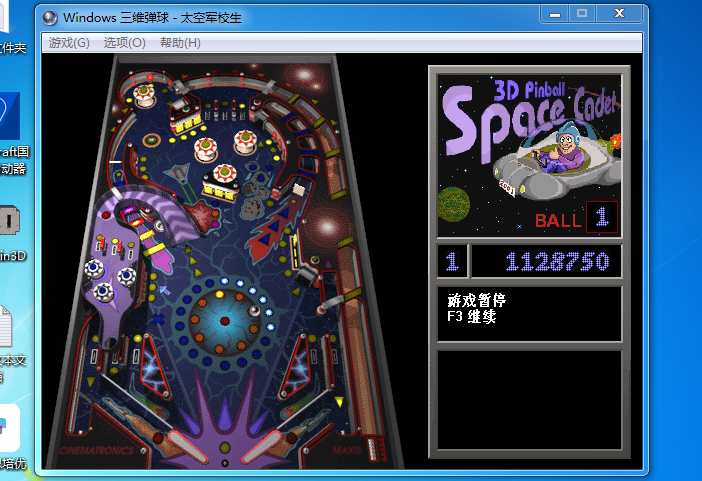Click the pinball icon in the title bar
This screenshot has width=702, height=481.
click(50, 17)
